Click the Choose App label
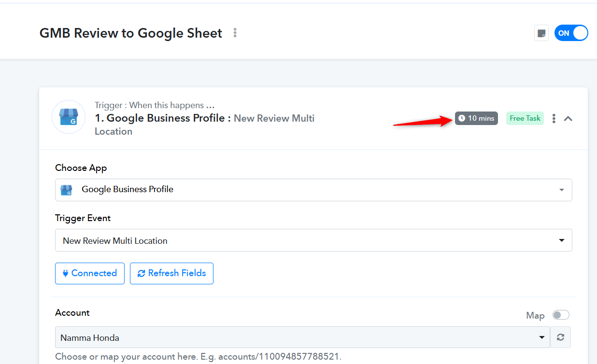Screen dimensions: 597x364 pyautogui.click(x=81, y=168)
